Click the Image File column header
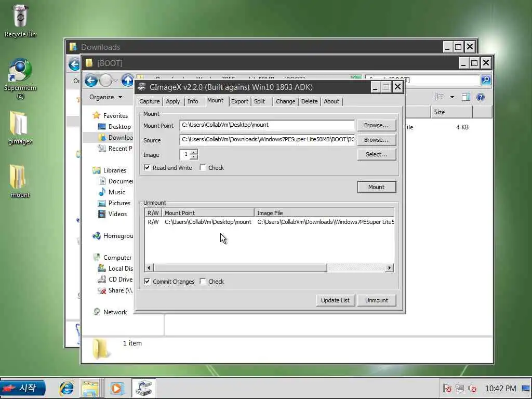532x399 pixels. point(324,213)
